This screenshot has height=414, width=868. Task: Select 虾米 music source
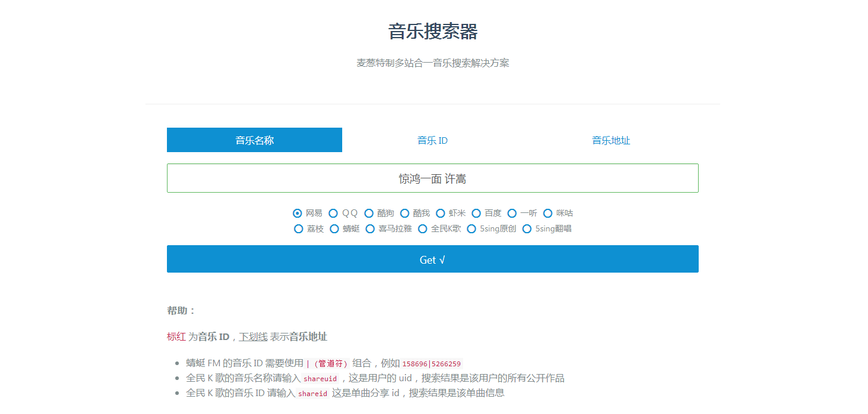[x=441, y=213]
